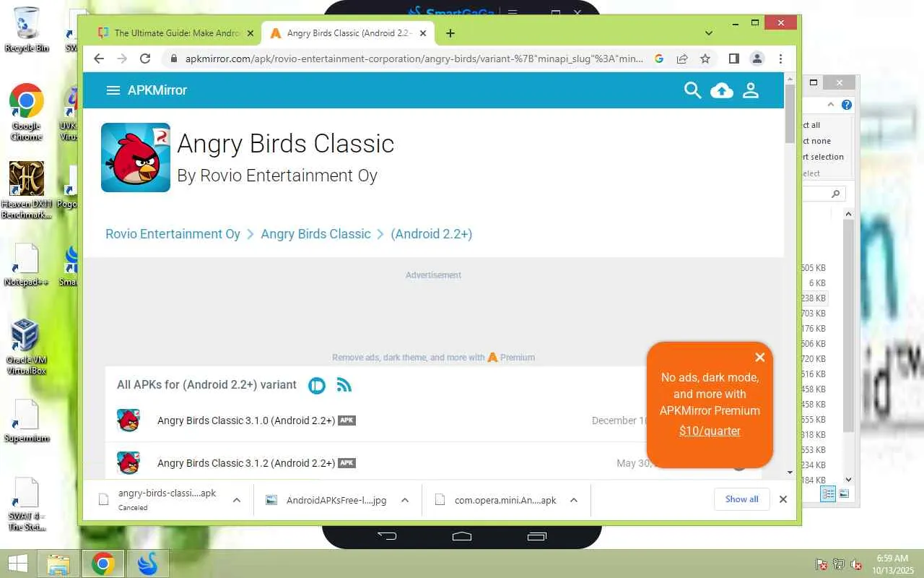Open Chrome tab search chevron
924x578 pixels.
tap(709, 33)
